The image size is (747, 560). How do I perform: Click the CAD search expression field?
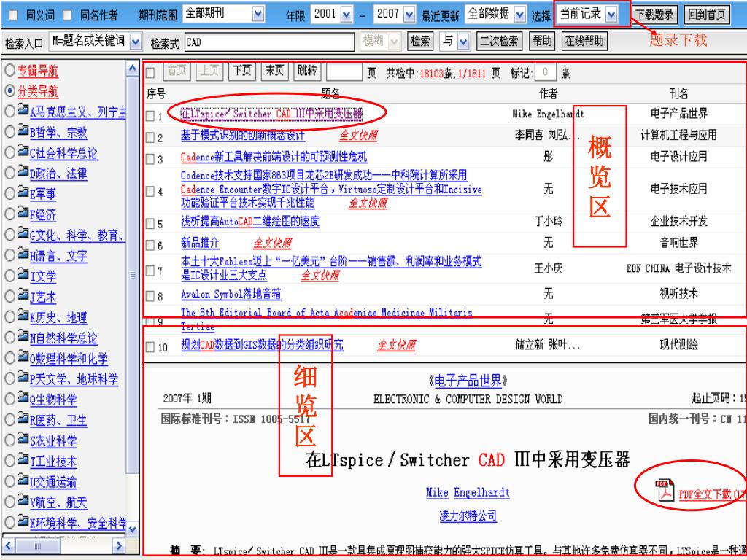tap(269, 42)
